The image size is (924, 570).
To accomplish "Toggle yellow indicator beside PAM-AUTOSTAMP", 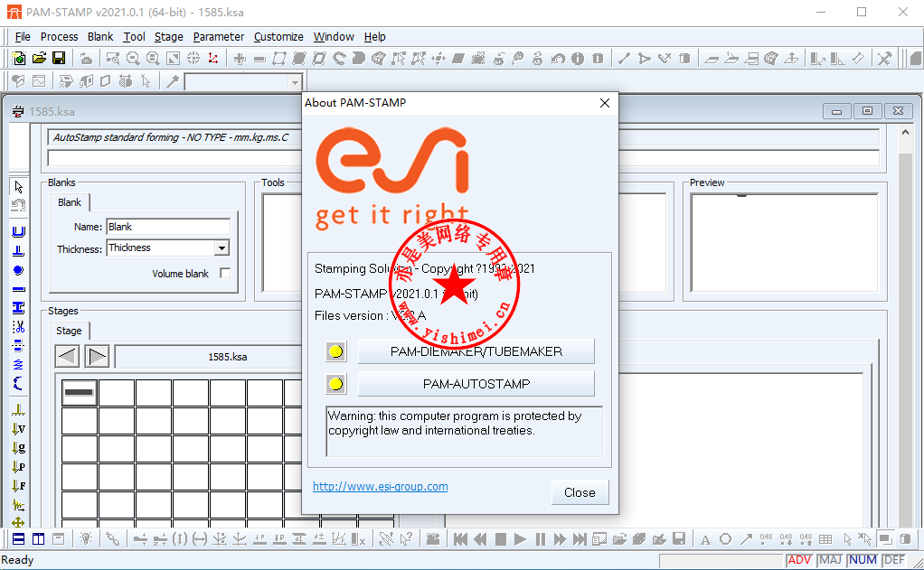I will click(336, 384).
